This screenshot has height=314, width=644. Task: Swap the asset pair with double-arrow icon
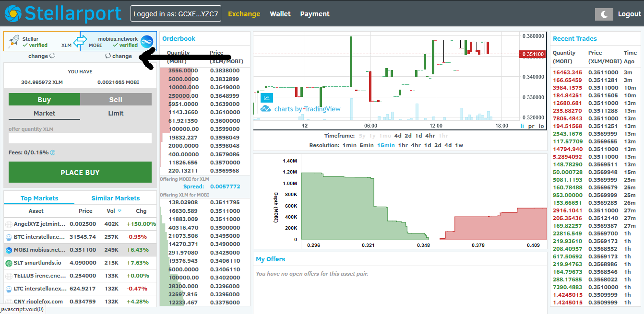click(x=79, y=41)
